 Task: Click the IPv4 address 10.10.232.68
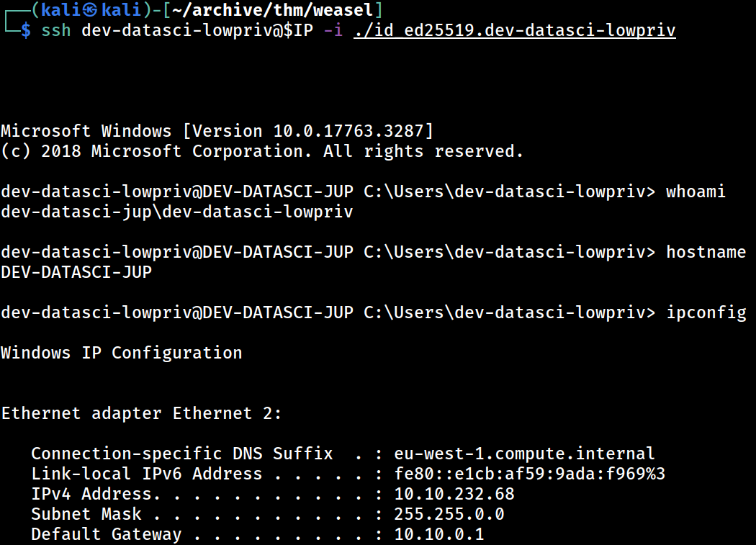[x=454, y=494]
